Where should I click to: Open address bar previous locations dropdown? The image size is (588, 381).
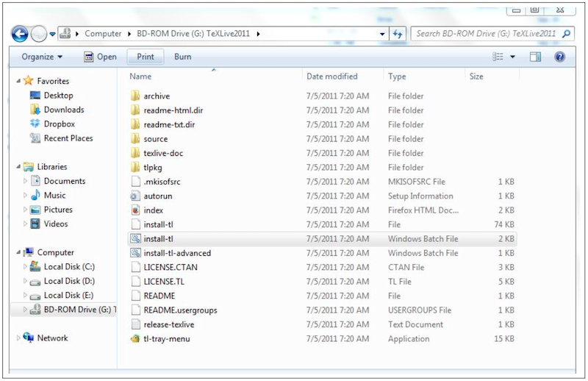[x=382, y=34]
